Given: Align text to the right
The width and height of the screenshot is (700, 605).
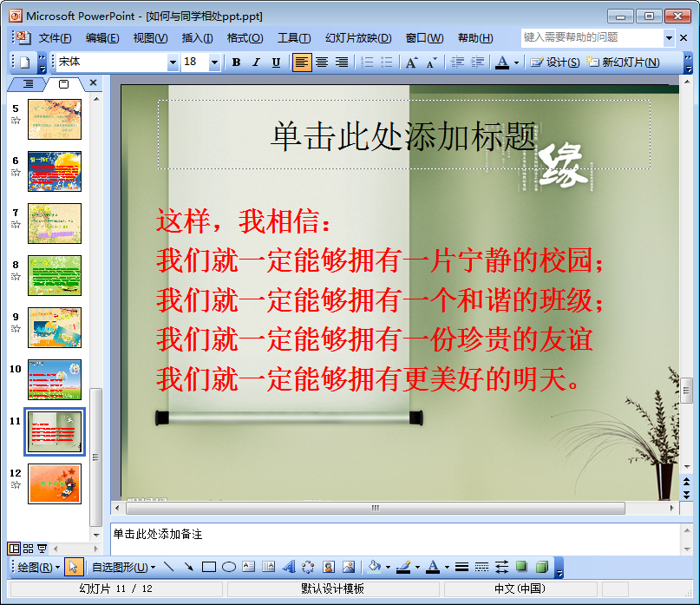Looking at the screenshot, I should point(342,62).
